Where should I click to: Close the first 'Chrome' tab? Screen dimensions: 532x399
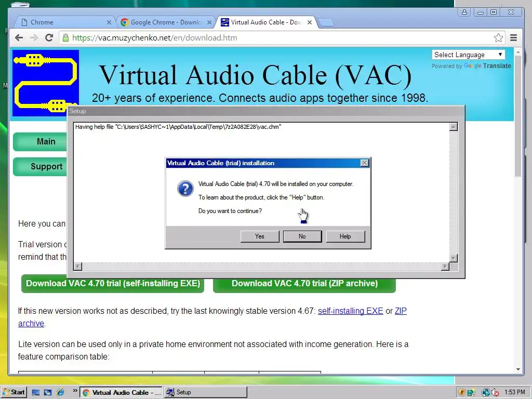click(x=109, y=22)
